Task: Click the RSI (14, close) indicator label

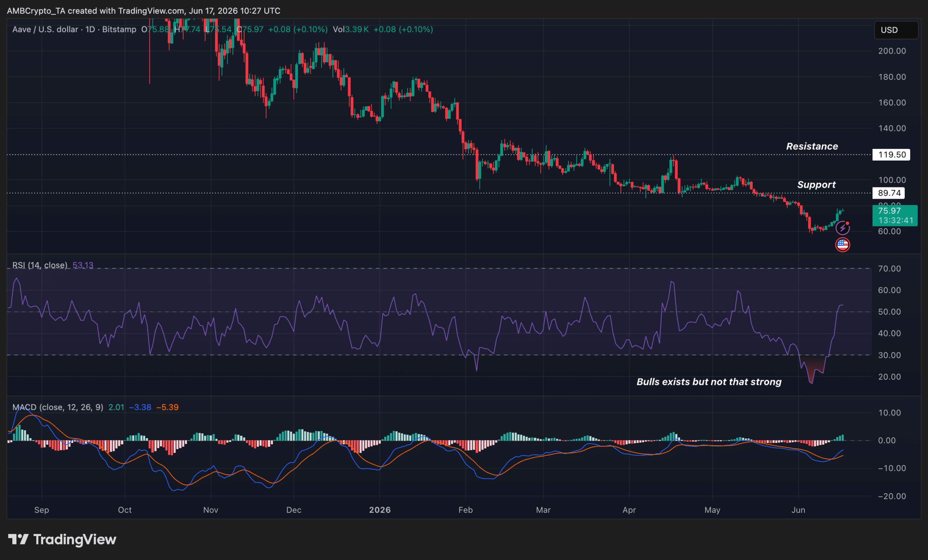Action: pyautogui.click(x=40, y=265)
